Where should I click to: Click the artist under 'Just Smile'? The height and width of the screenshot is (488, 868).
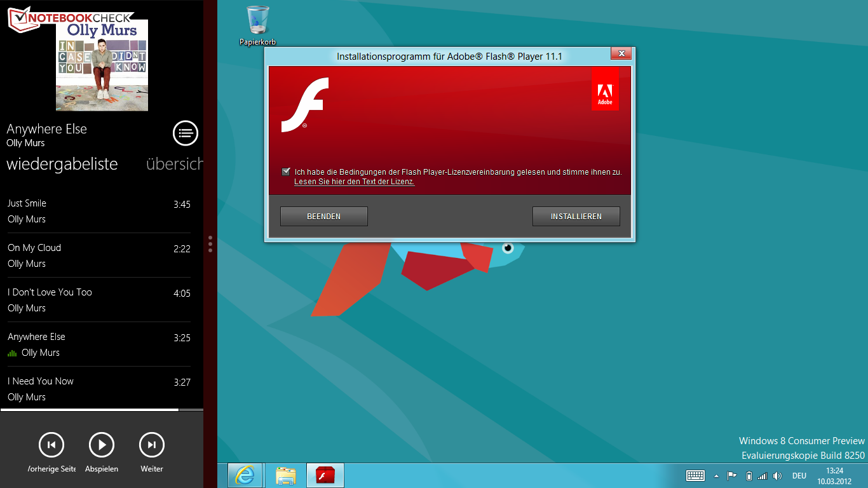point(27,219)
